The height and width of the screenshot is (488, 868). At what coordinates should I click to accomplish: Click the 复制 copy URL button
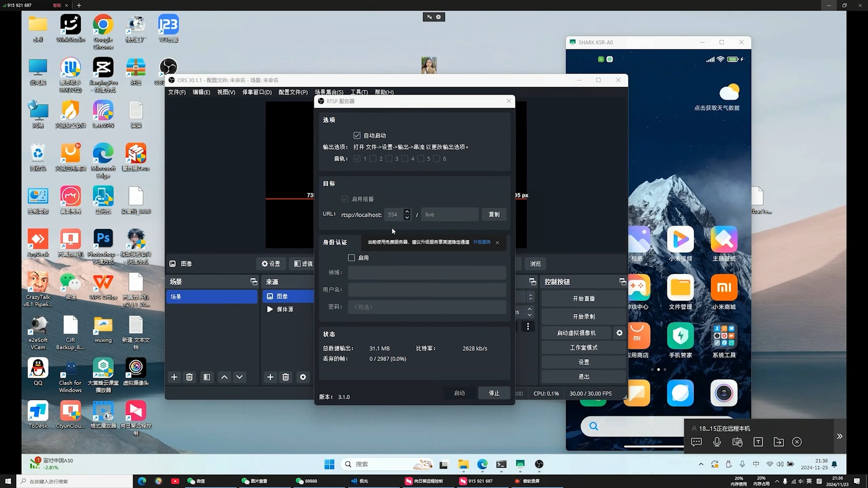(494, 215)
